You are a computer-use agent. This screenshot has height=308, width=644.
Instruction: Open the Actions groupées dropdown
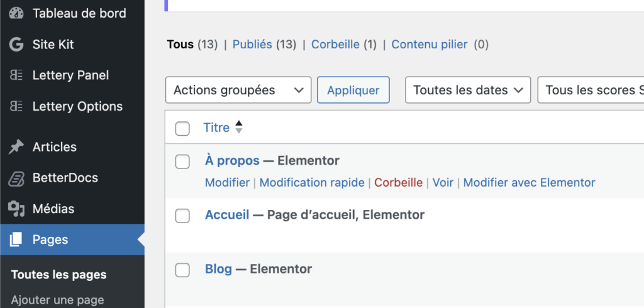pyautogui.click(x=238, y=90)
